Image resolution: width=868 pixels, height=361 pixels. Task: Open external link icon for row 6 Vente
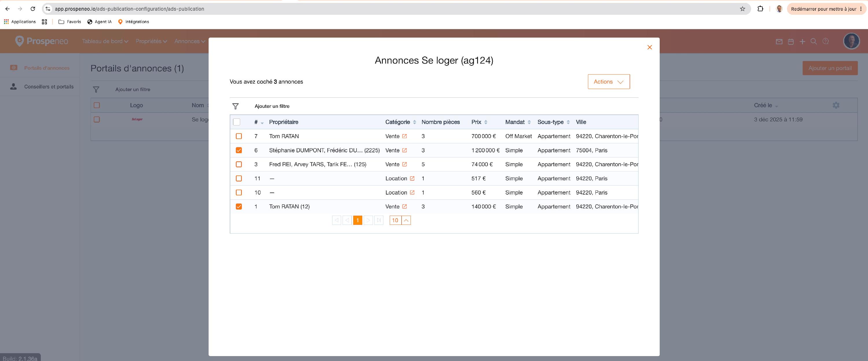pos(404,150)
